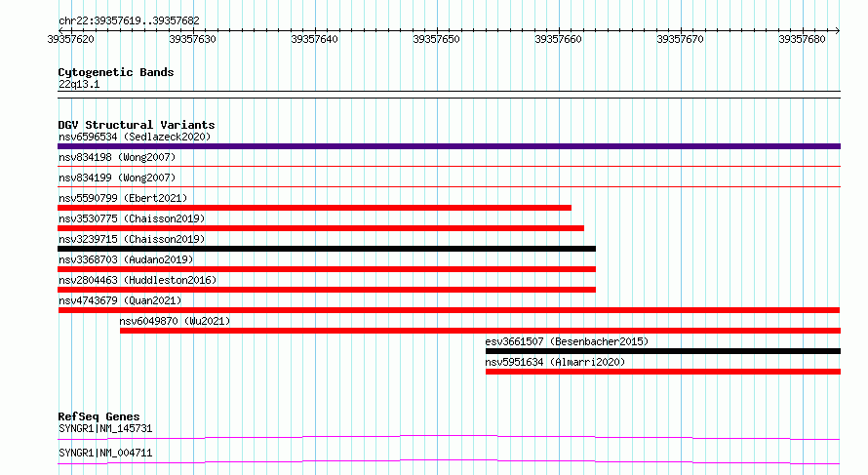Open the nsv2804463 (Huddleston2016) label
Screen dimensions: 868x475
138,280
